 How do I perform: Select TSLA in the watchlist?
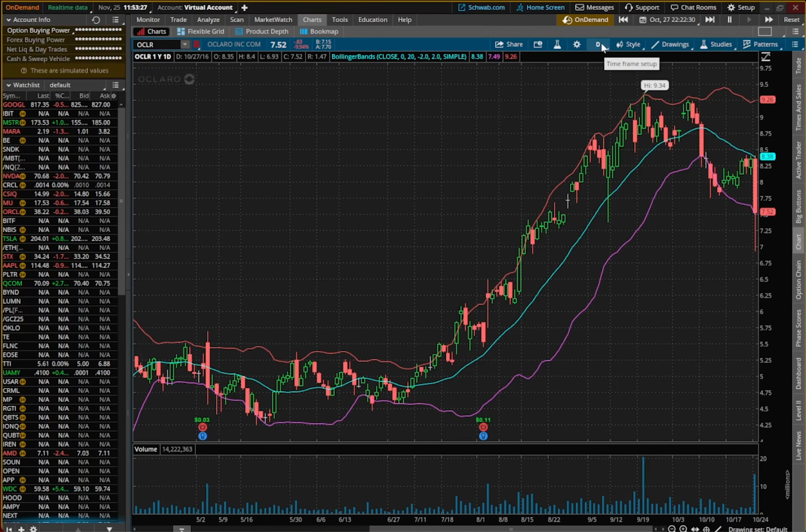59,239
